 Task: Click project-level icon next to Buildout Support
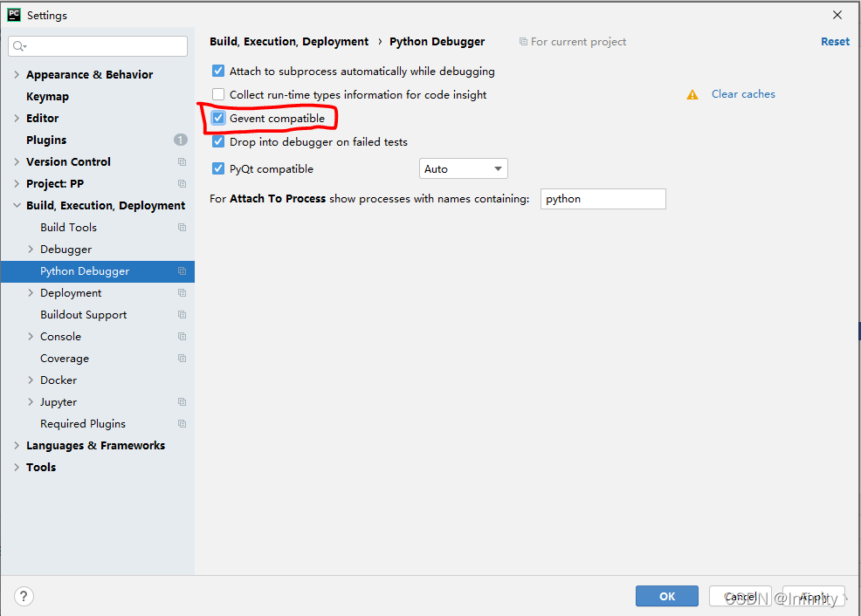coord(182,315)
